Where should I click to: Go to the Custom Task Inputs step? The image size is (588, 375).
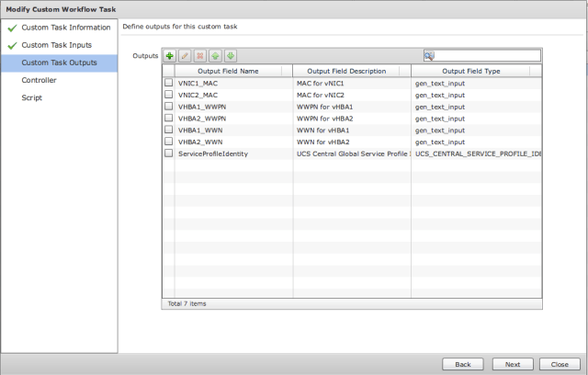(56, 45)
